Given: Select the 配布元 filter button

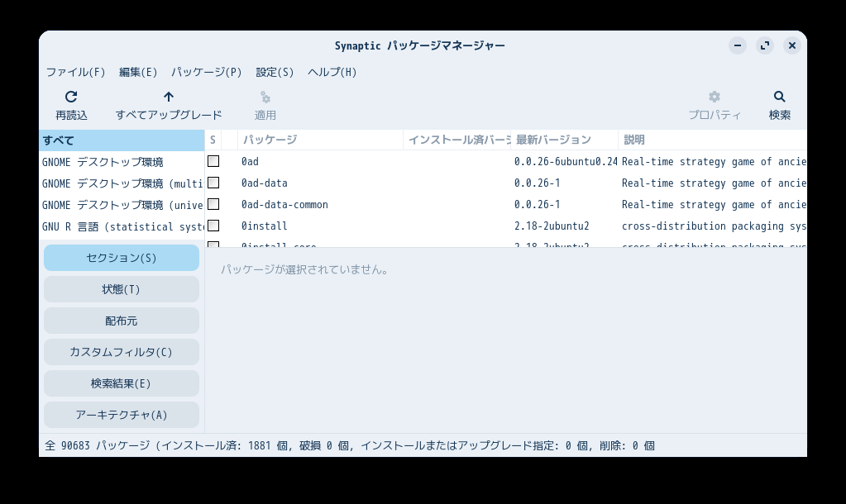Looking at the screenshot, I should tap(122, 321).
